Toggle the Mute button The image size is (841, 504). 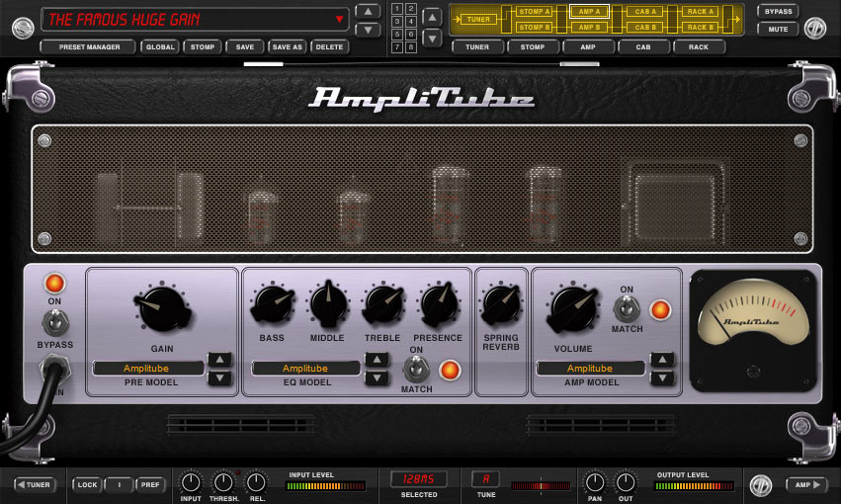pos(778,29)
